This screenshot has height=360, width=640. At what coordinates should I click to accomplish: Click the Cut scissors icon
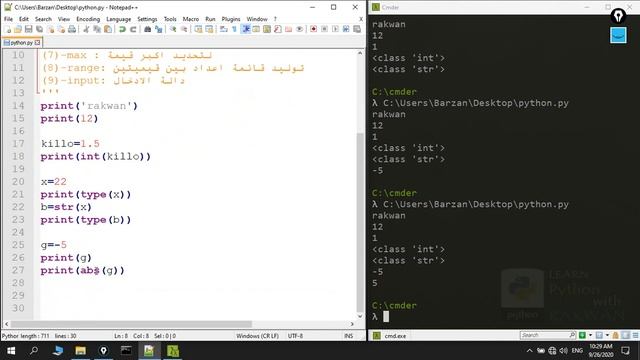[x=86, y=29]
